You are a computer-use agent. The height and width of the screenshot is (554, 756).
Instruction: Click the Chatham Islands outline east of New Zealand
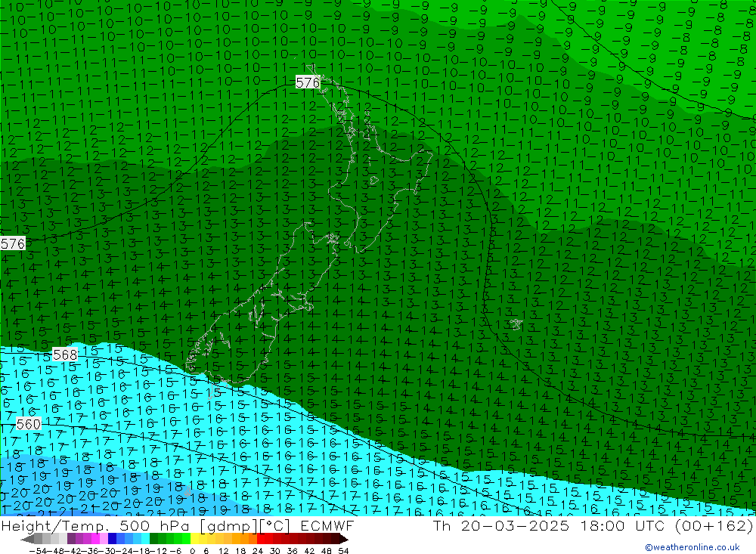(516, 324)
